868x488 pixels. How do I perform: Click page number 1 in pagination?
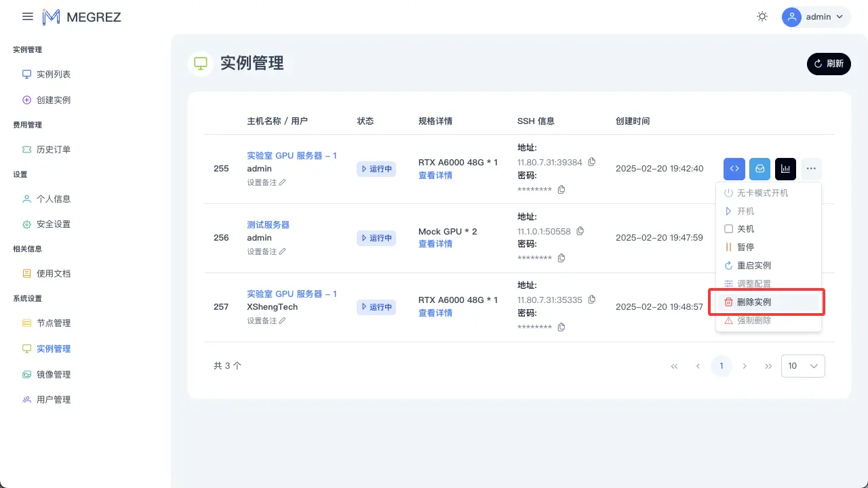(x=722, y=366)
